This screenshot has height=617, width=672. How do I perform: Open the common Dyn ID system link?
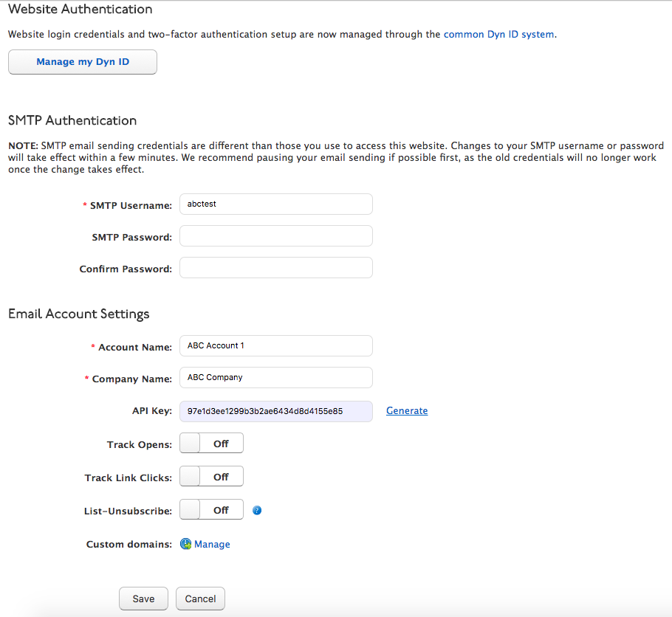pyautogui.click(x=498, y=34)
